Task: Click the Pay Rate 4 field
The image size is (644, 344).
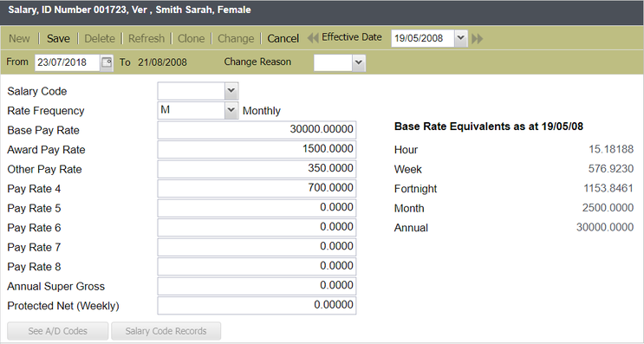Action: pos(257,188)
